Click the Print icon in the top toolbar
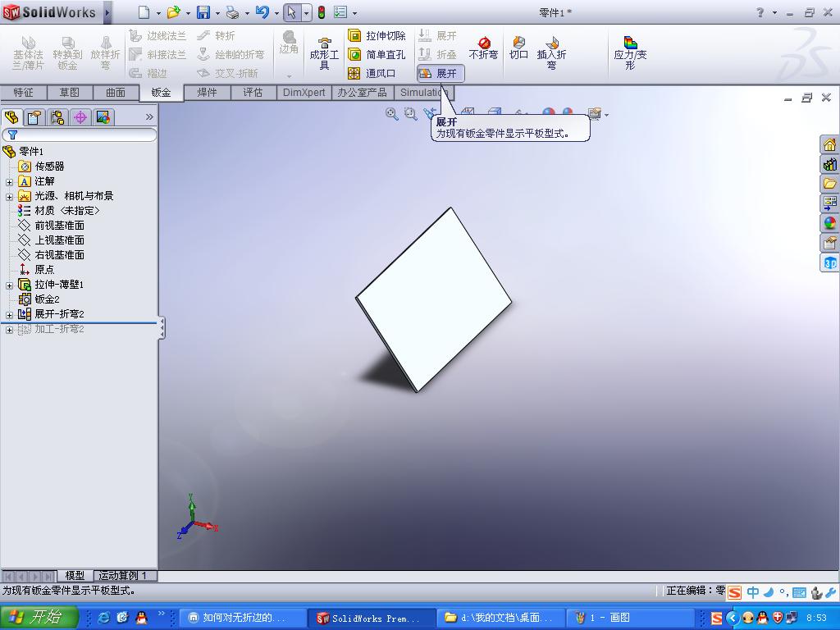Viewport: 840px width, 630px height. tap(232, 11)
